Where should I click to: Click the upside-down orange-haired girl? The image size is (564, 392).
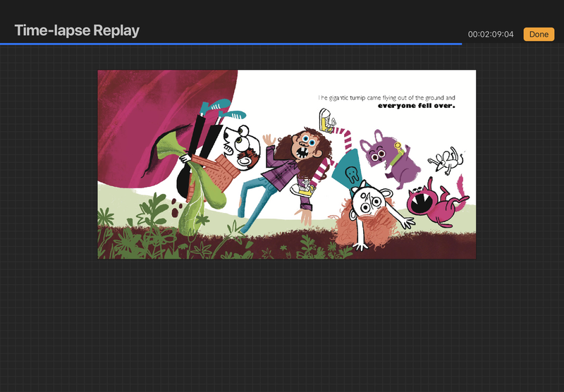pos(367,210)
